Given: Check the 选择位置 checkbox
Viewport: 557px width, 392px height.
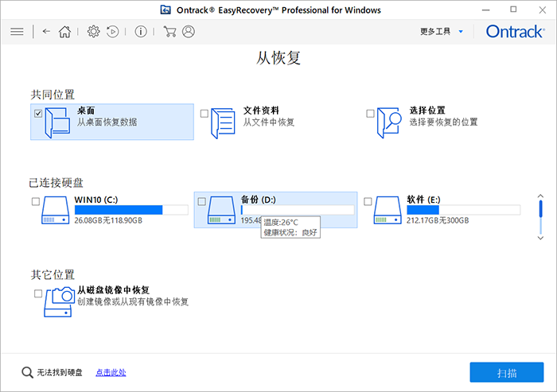Looking at the screenshot, I should coord(370,114).
